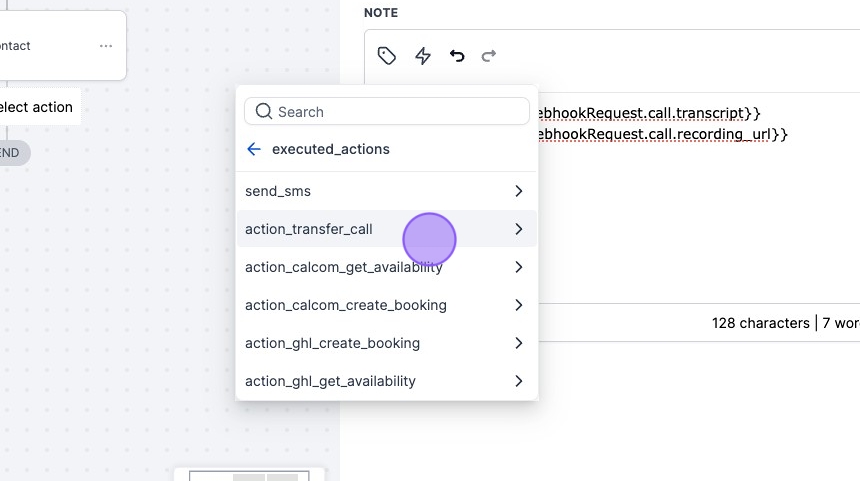This screenshot has width=860, height=481.
Task: Click the END node pill
Action: 10,153
